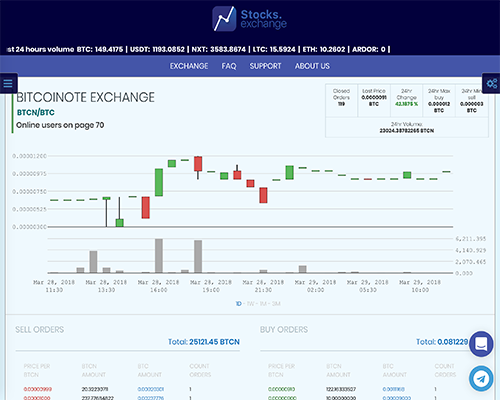Click the large green candle near 16:00

pos(159,182)
